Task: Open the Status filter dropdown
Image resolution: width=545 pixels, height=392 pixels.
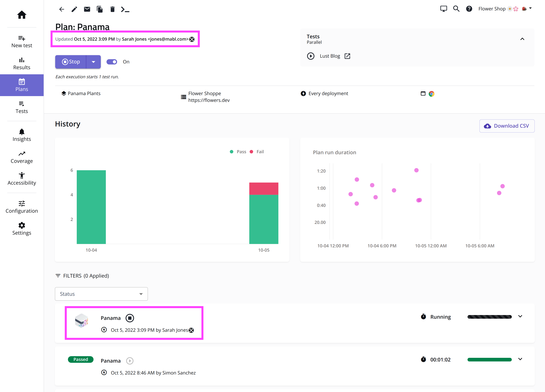Action: pos(101,294)
